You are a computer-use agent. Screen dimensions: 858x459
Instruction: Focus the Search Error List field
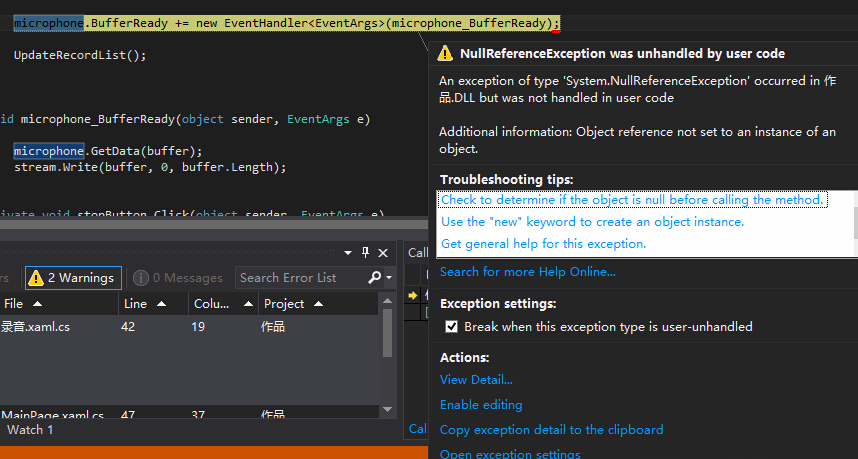[301, 278]
